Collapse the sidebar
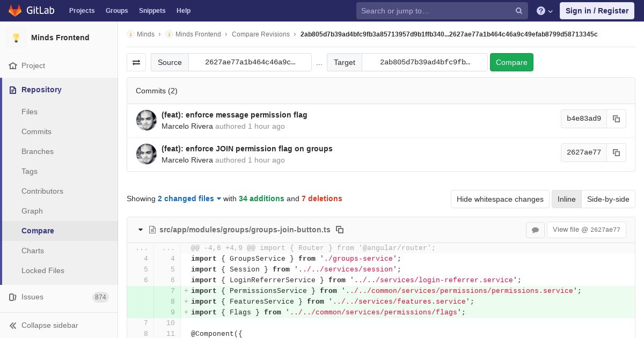Viewport: 644px width, 338px height. [x=49, y=325]
